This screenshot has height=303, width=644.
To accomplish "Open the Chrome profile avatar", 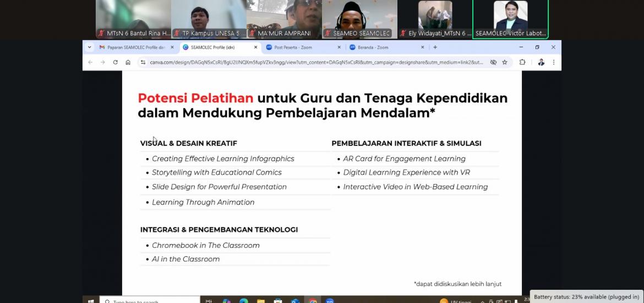I will pyautogui.click(x=541, y=62).
